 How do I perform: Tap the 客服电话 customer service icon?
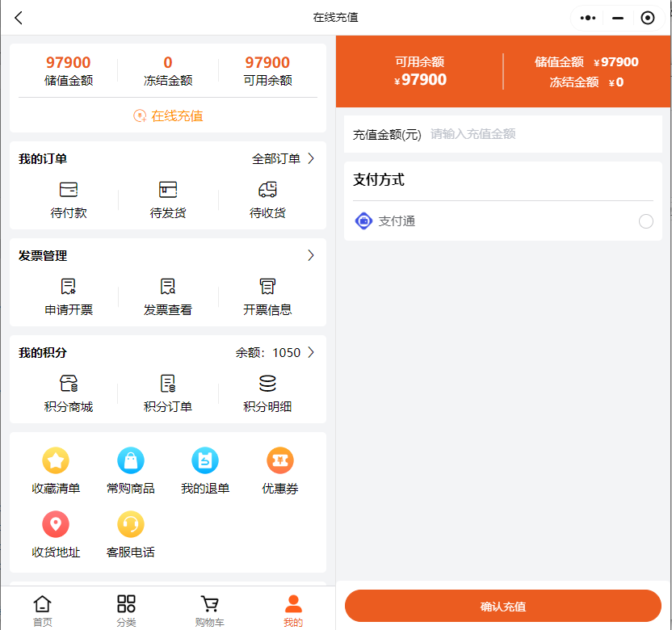click(x=131, y=524)
